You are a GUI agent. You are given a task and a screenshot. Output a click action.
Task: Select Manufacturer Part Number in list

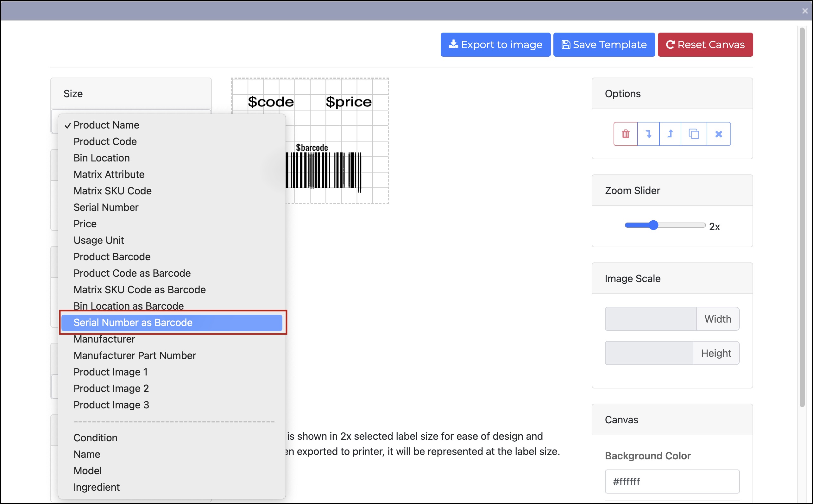(x=135, y=356)
